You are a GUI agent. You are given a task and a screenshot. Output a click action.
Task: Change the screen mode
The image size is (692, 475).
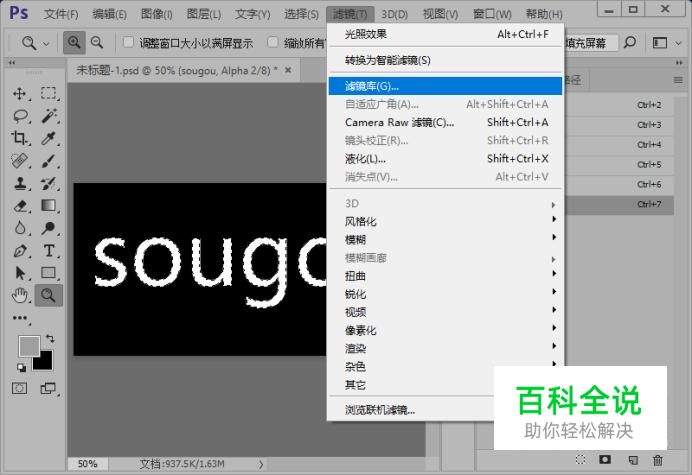pyautogui.click(x=48, y=388)
